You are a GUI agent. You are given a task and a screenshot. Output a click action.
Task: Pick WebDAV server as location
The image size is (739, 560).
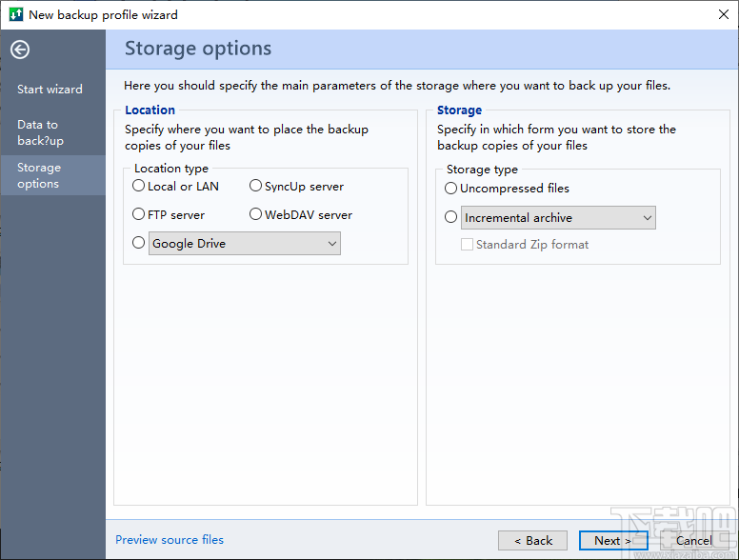point(256,215)
